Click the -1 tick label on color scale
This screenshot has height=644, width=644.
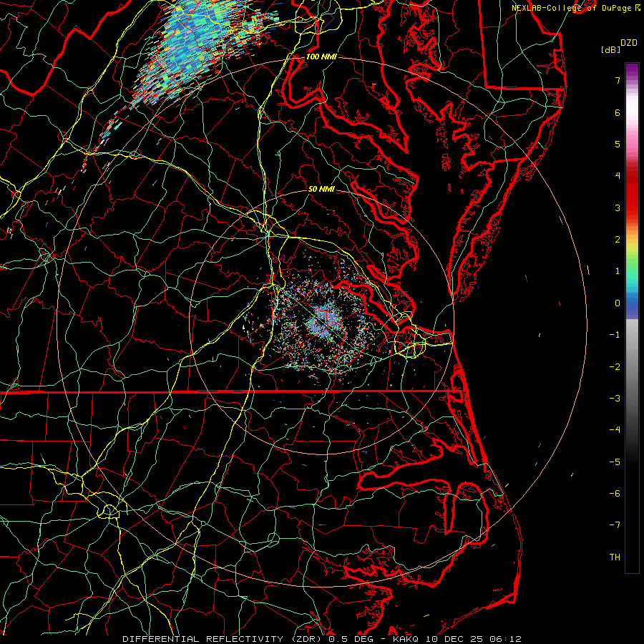(615, 335)
